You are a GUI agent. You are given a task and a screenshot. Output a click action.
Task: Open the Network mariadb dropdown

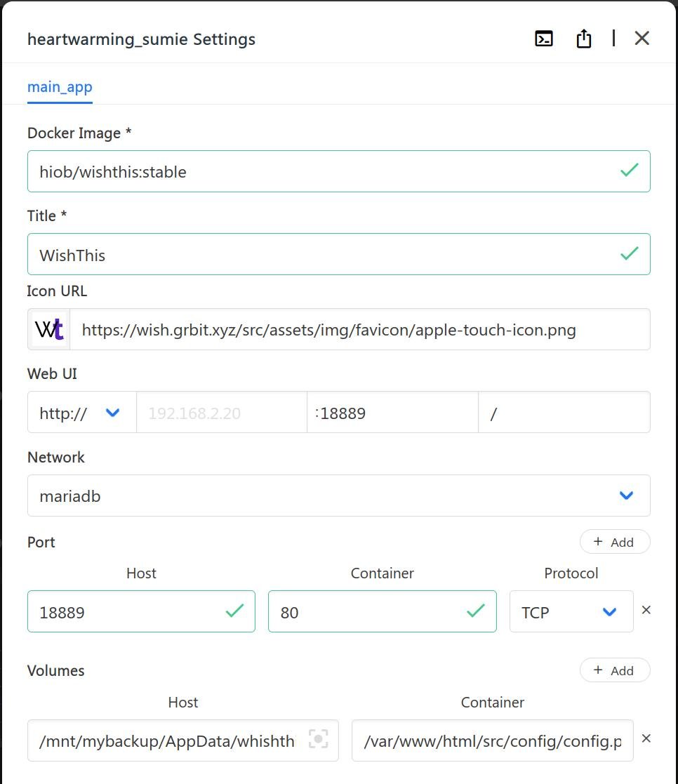(338, 496)
